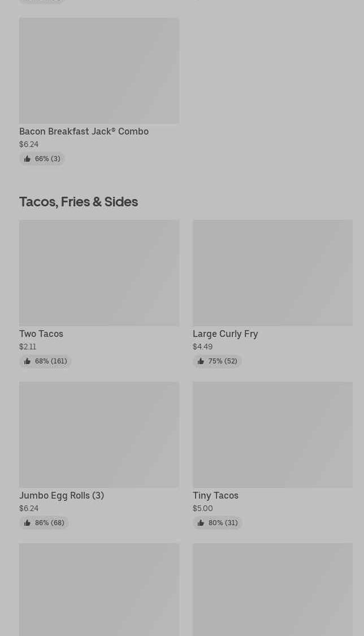Open the Two Tacos item image
The height and width of the screenshot is (636, 364).
[x=99, y=272]
